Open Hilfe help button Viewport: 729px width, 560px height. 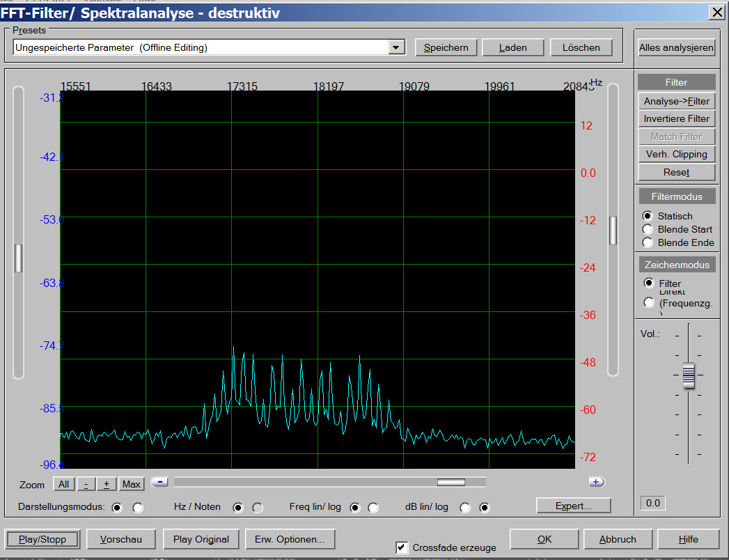point(688,539)
